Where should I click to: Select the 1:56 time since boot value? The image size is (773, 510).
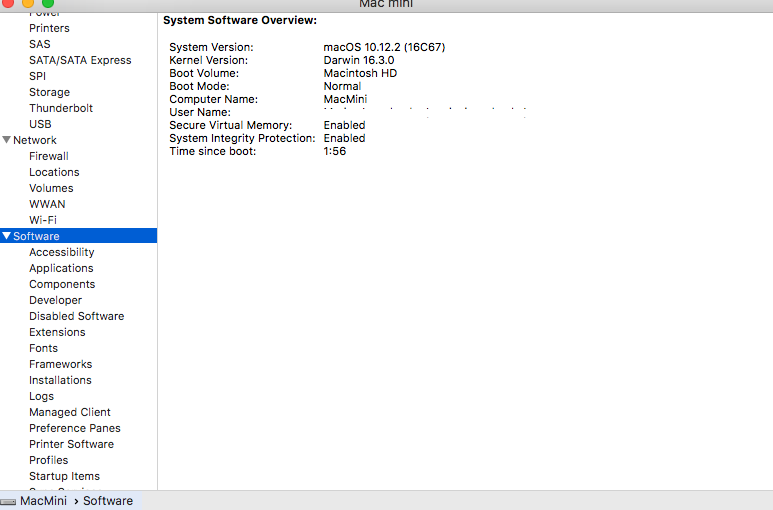(335, 151)
